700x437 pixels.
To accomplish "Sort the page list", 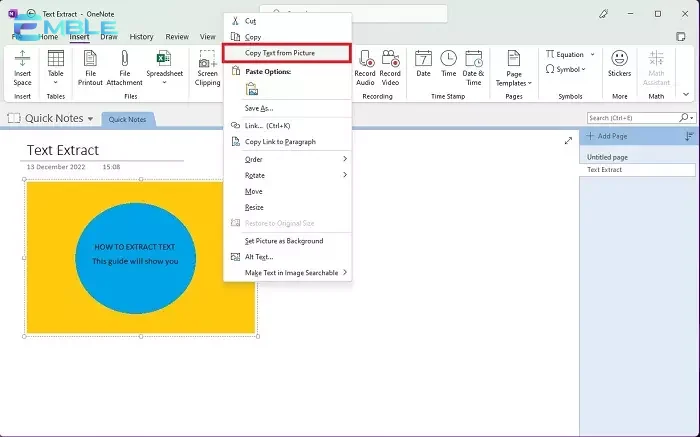I will [x=689, y=136].
